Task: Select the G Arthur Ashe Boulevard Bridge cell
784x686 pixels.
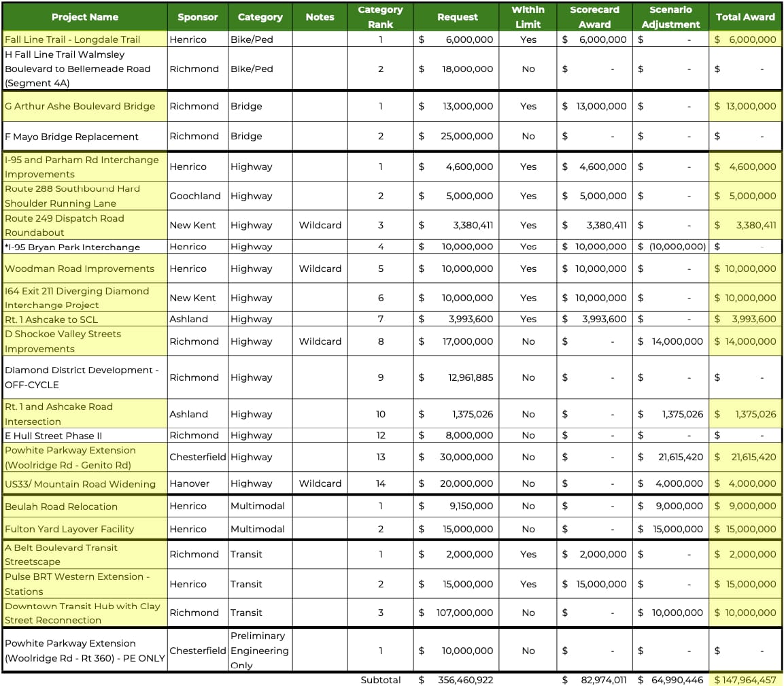Action: [x=80, y=106]
